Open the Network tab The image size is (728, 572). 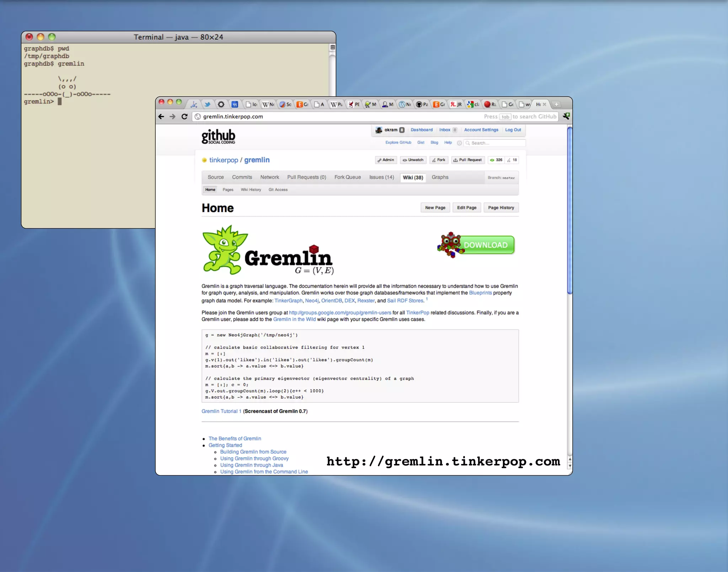coord(269,177)
